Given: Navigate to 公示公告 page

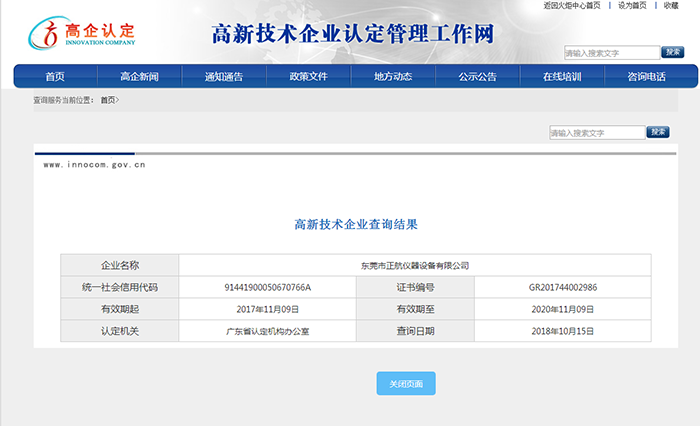Looking at the screenshot, I should point(477,76).
